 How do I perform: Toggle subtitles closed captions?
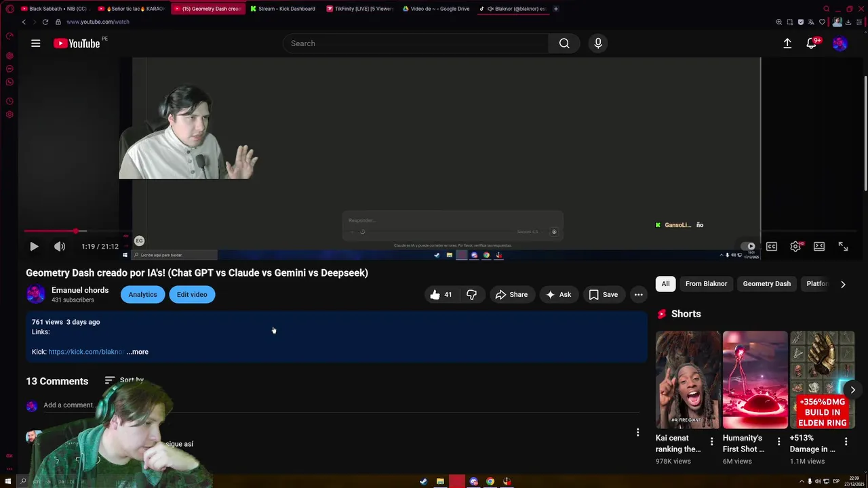pos(772,247)
